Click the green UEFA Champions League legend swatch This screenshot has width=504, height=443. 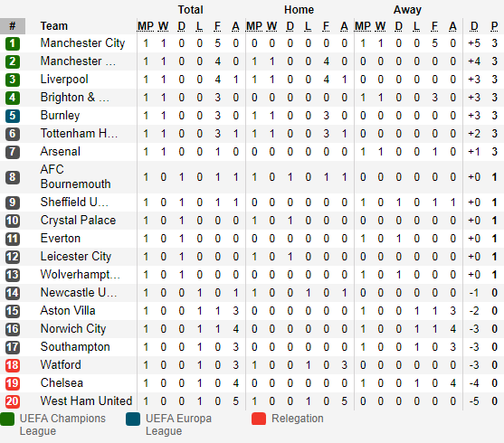(7, 419)
